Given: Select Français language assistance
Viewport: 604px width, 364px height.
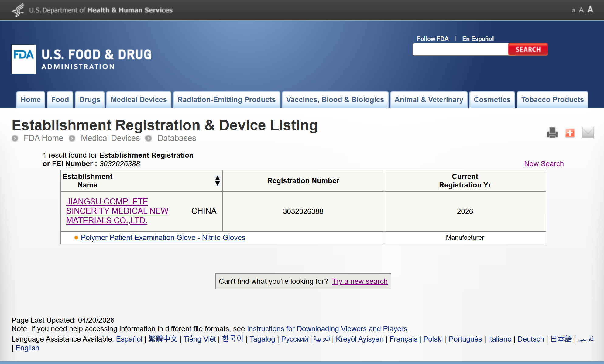Looking at the screenshot, I should (x=403, y=339).
